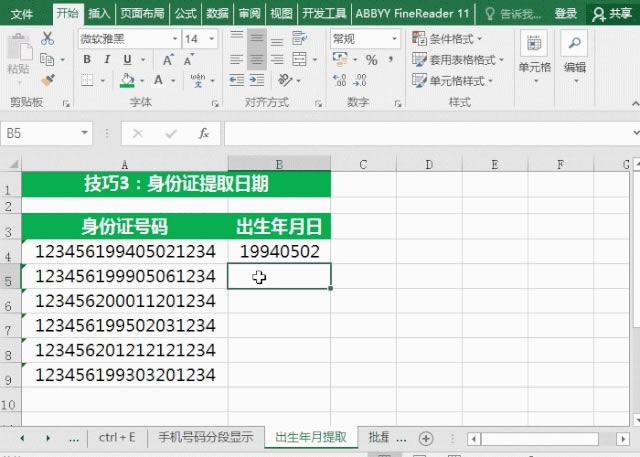Viewport: 640px width, 457px height.
Task: Click the 登录 sign-in button
Action: pos(566,13)
